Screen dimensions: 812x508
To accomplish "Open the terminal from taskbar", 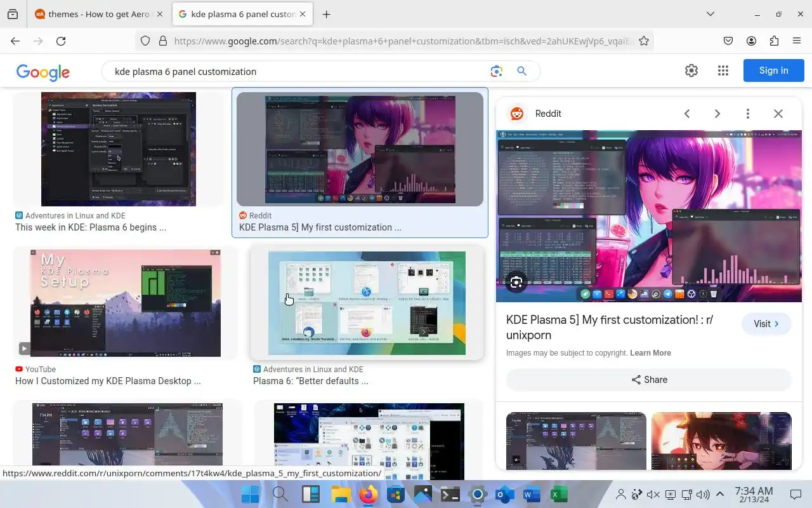I will 450,494.
